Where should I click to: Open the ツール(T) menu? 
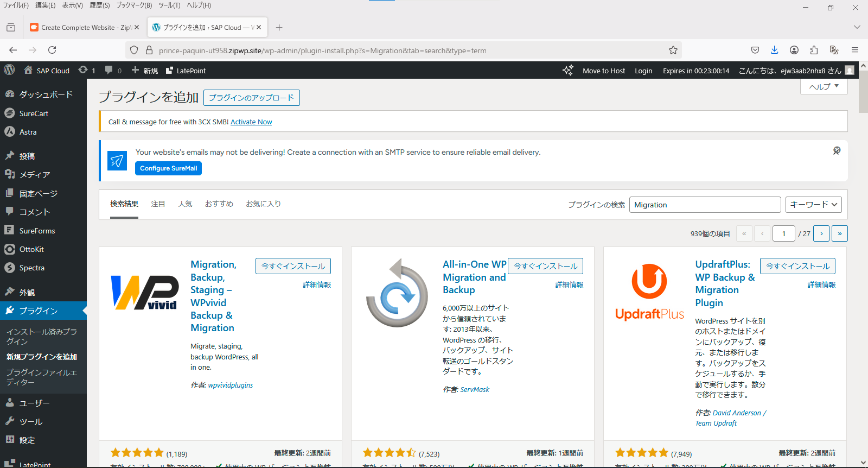pyautogui.click(x=169, y=5)
